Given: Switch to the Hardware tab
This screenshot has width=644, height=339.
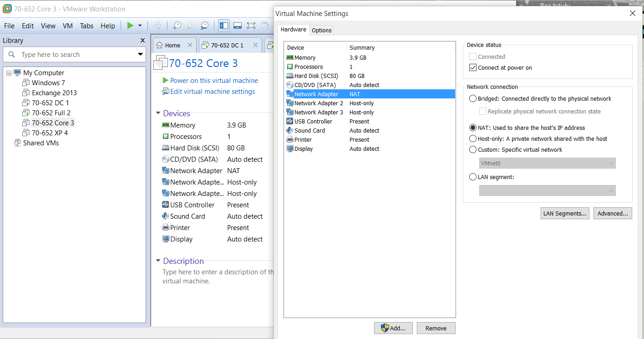Looking at the screenshot, I should 294,30.
